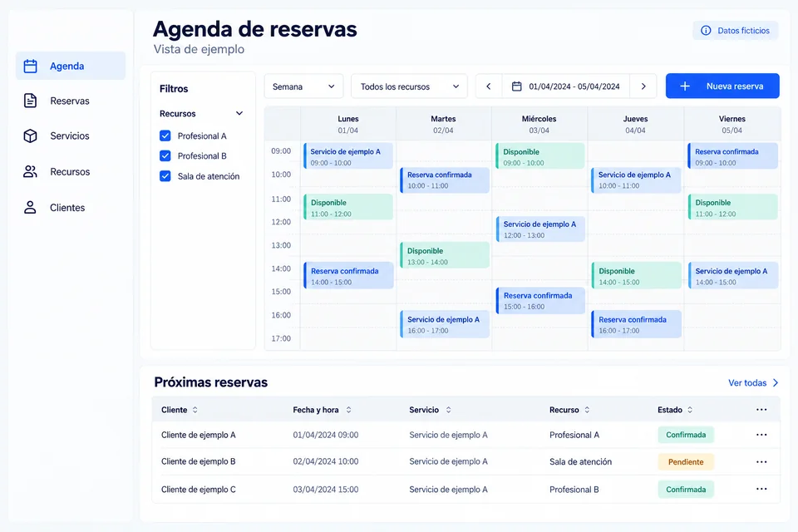Open Viernes 11:00 Disponible slot
This screenshot has width=798, height=532.
(733, 207)
